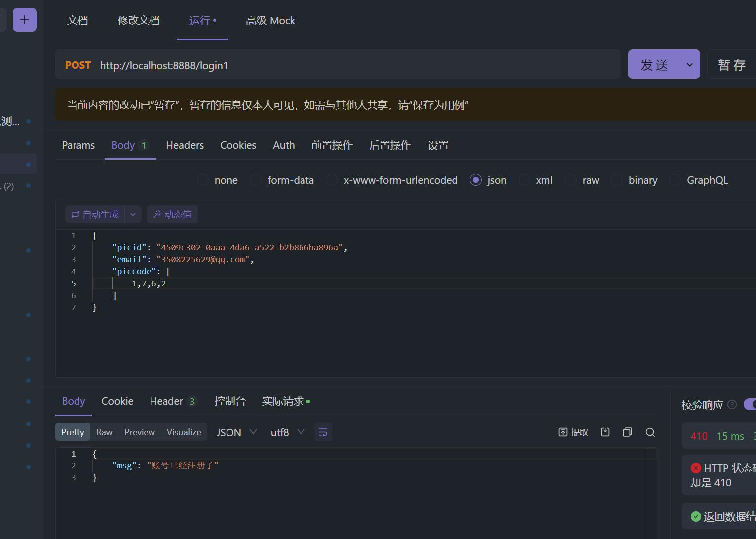Select the json radio button

(476, 180)
